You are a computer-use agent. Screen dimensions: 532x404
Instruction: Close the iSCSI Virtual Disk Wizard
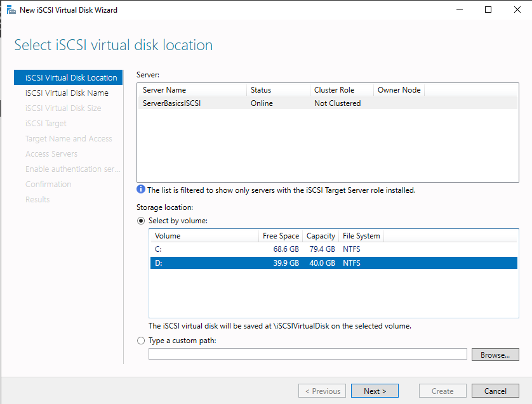click(x=517, y=10)
